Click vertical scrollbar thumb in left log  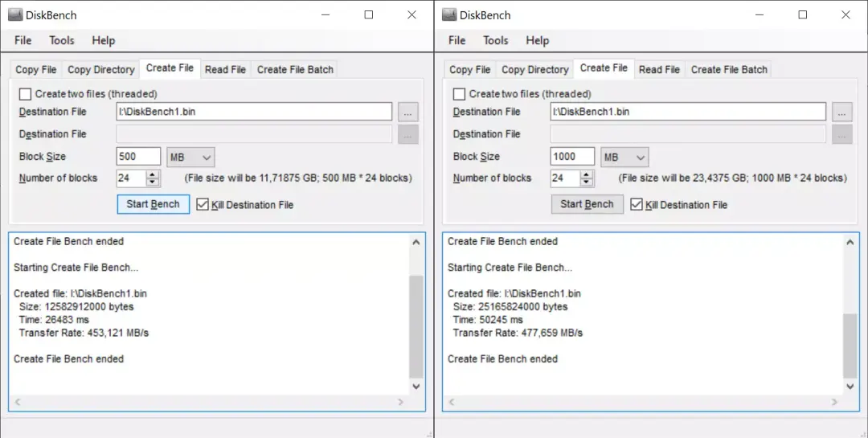coord(416,327)
